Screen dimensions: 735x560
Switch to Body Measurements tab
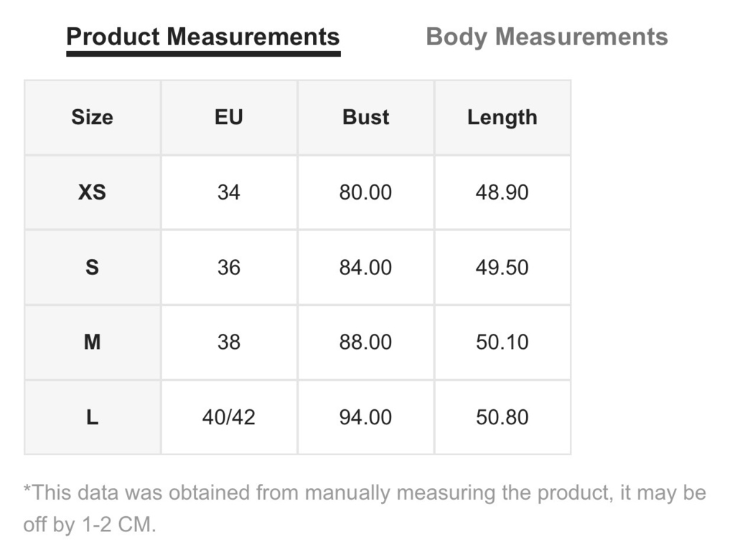pos(546,37)
